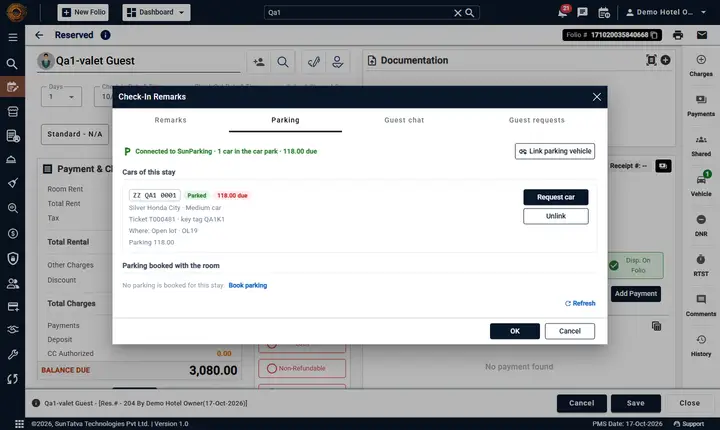
Task: Select the Parking tab
Action: tap(285, 120)
